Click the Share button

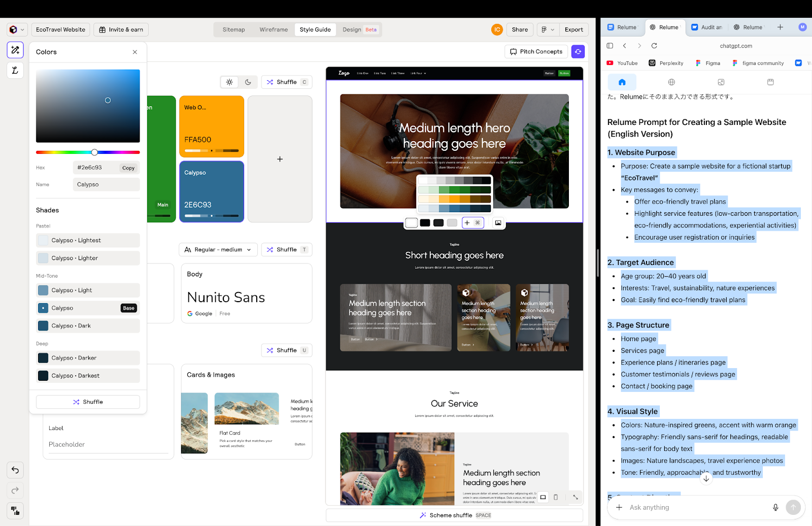pos(520,29)
